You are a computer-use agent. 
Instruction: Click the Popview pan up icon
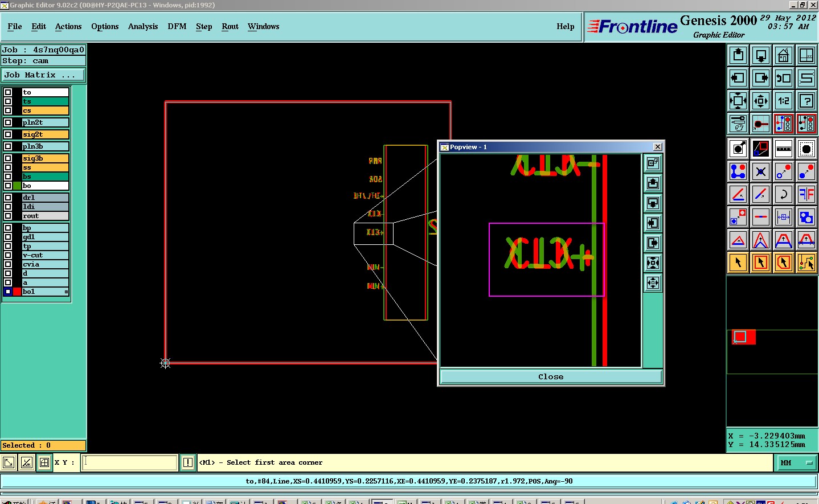coord(653,183)
